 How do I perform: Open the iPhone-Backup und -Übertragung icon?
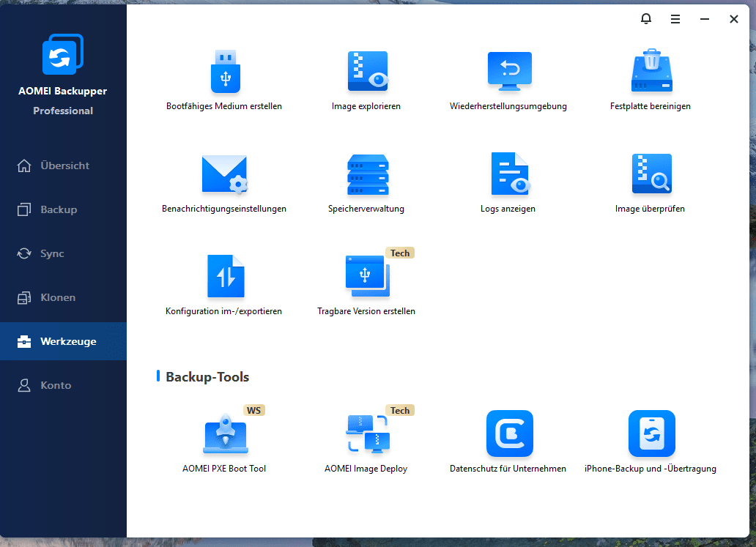[652, 433]
